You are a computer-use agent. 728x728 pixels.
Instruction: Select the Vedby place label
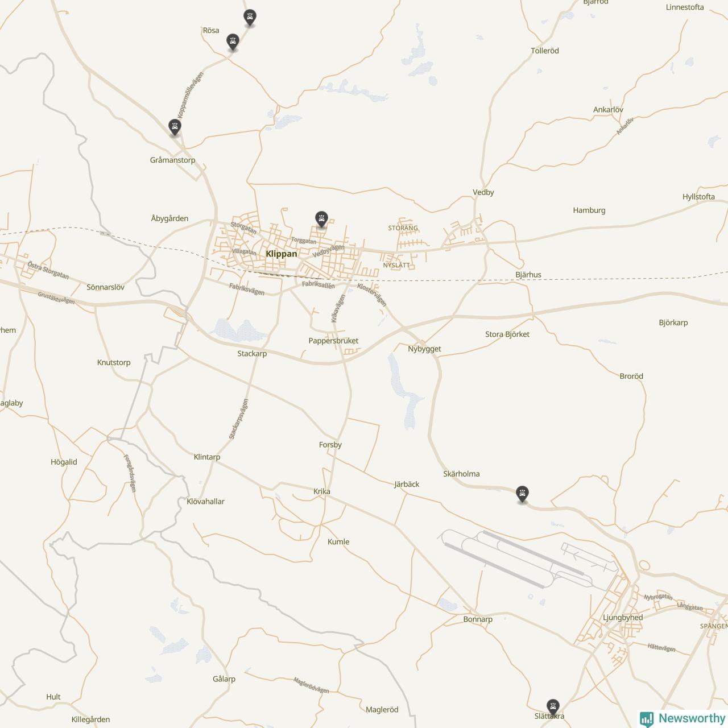483,192
